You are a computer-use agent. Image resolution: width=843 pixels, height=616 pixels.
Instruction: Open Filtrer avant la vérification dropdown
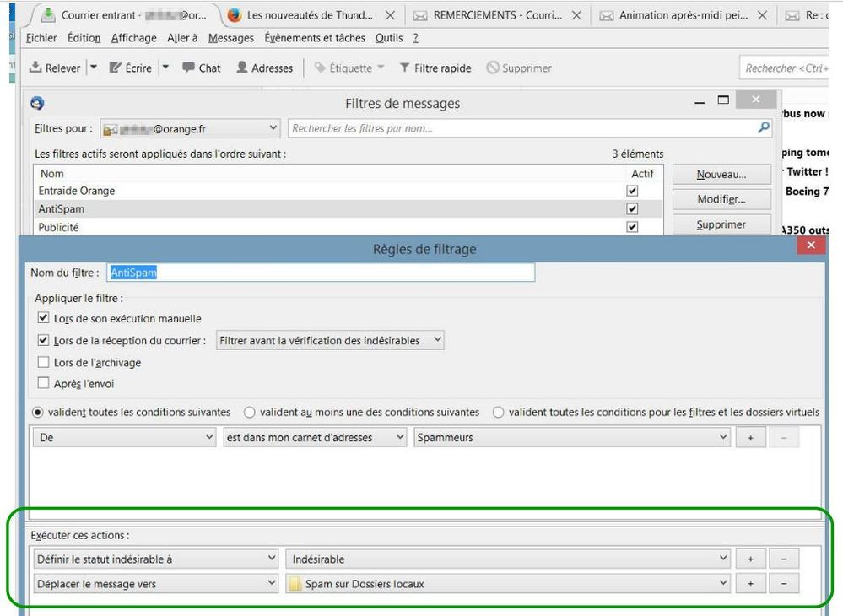330,340
